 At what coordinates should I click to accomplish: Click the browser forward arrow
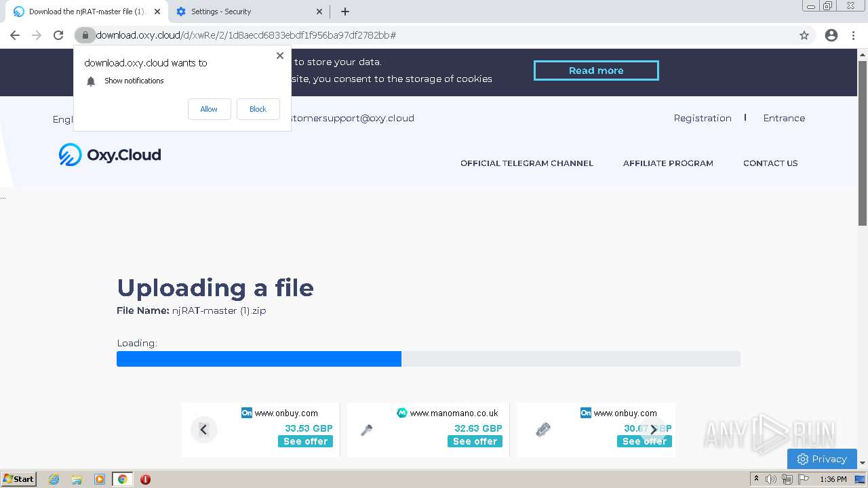[x=37, y=35]
